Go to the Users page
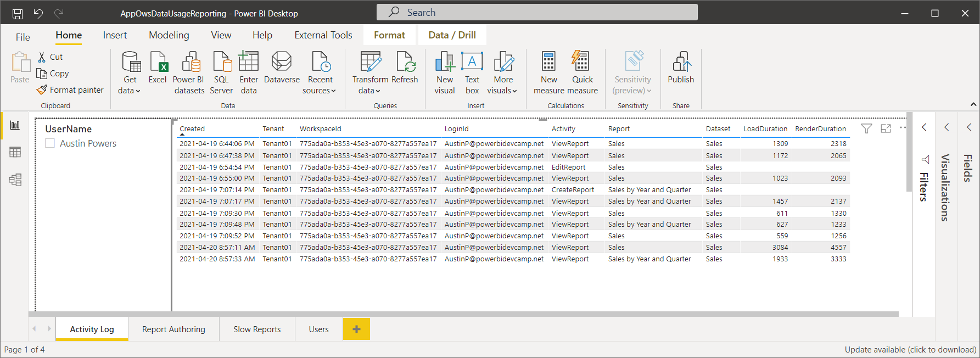 (318, 329)
